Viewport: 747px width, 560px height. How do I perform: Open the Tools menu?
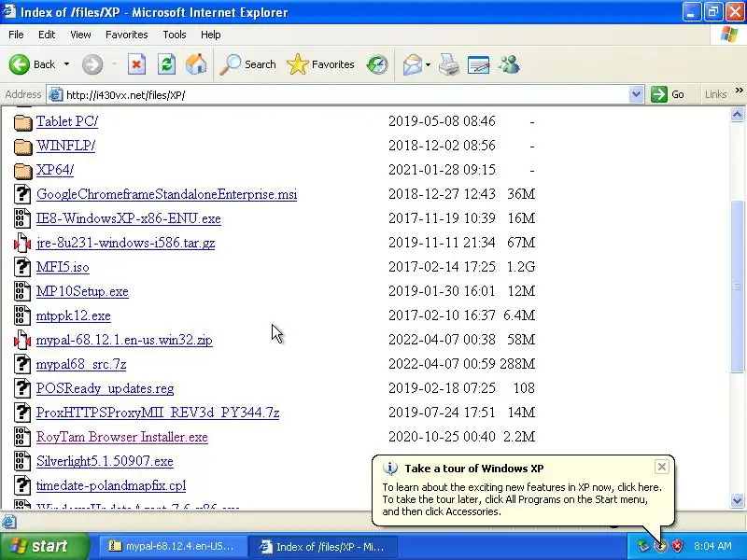(175, 35)
